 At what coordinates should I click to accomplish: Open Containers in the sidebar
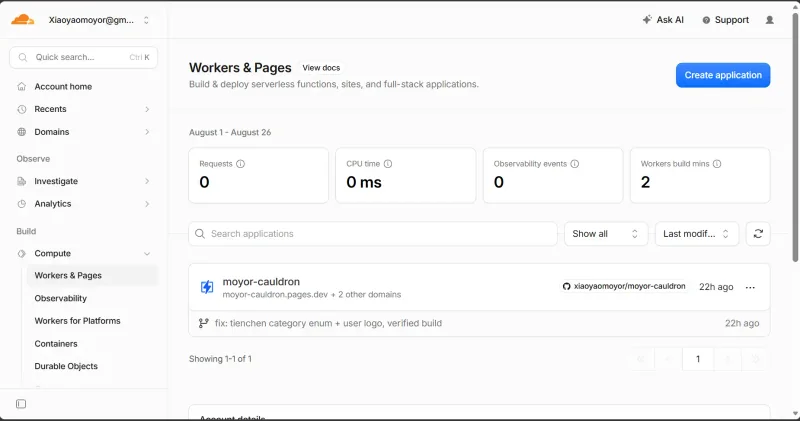tap(56, 343)
